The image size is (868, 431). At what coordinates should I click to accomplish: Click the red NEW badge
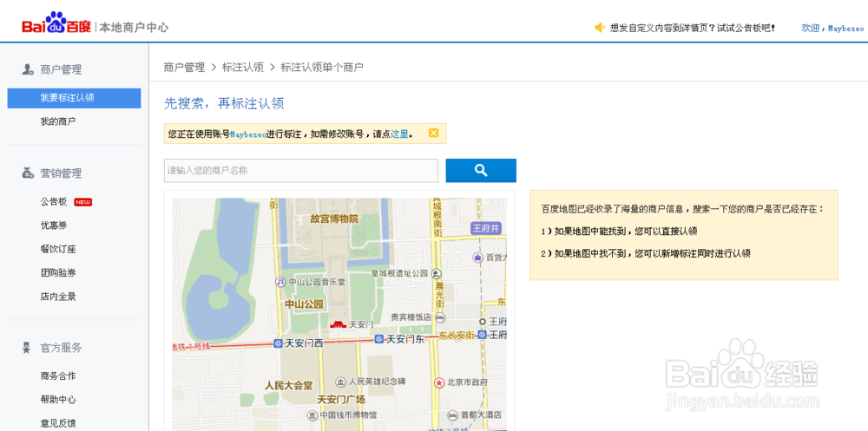[83, 202]
